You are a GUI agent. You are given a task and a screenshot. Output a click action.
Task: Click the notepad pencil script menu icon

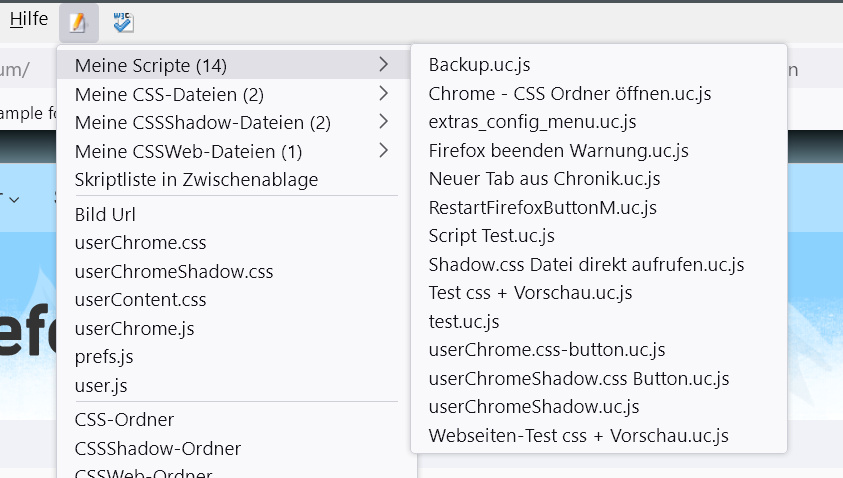tap(78, 22)
